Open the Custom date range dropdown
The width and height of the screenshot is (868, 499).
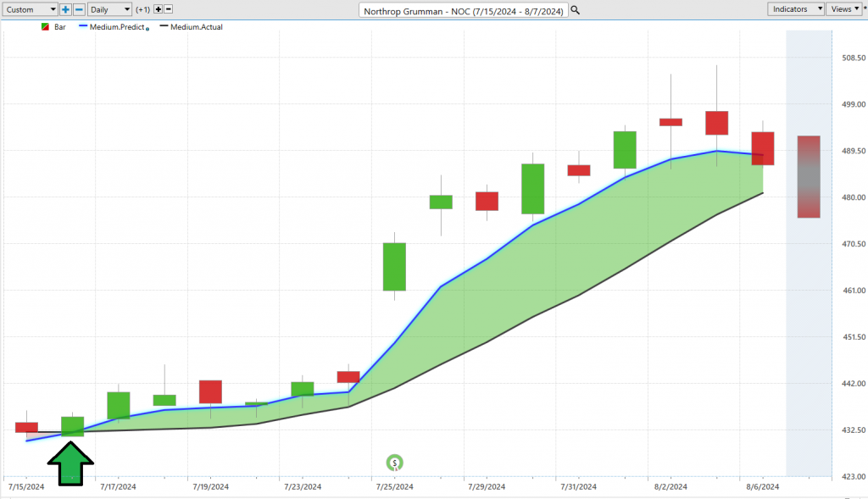pos(30,9)
